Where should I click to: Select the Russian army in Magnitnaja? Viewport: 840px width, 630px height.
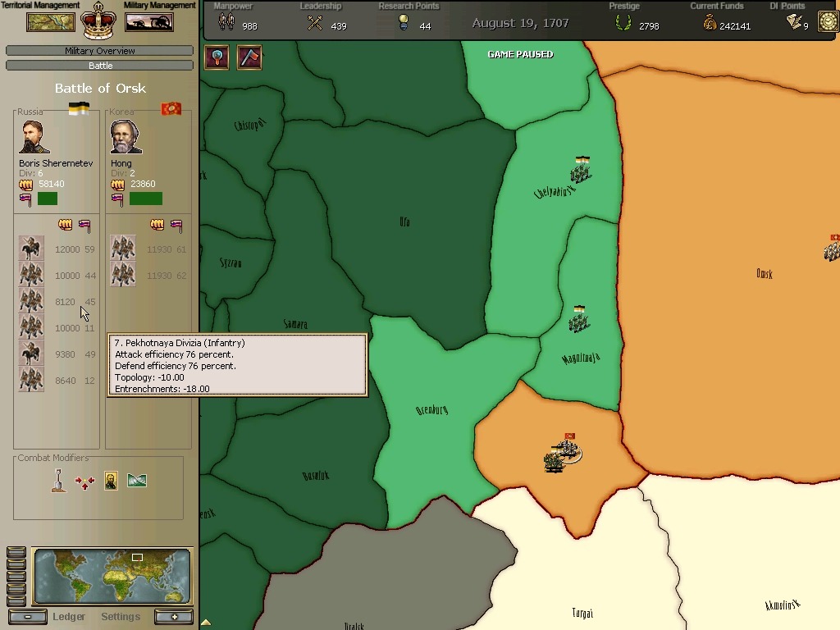(x=579, y=319)
